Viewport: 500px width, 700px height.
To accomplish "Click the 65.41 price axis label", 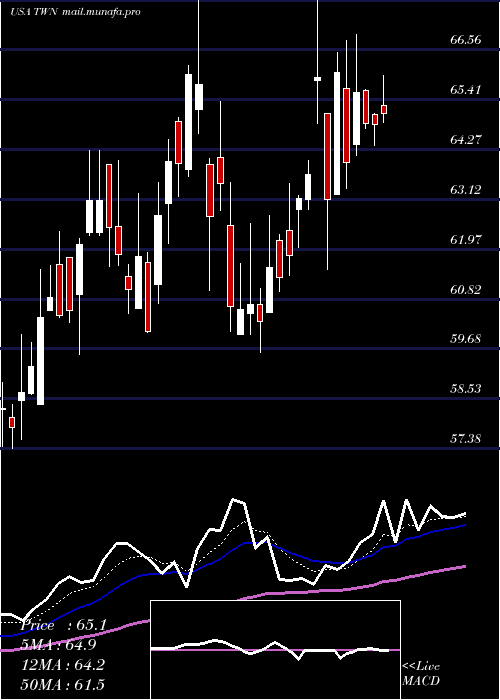I will coord(466,89).
